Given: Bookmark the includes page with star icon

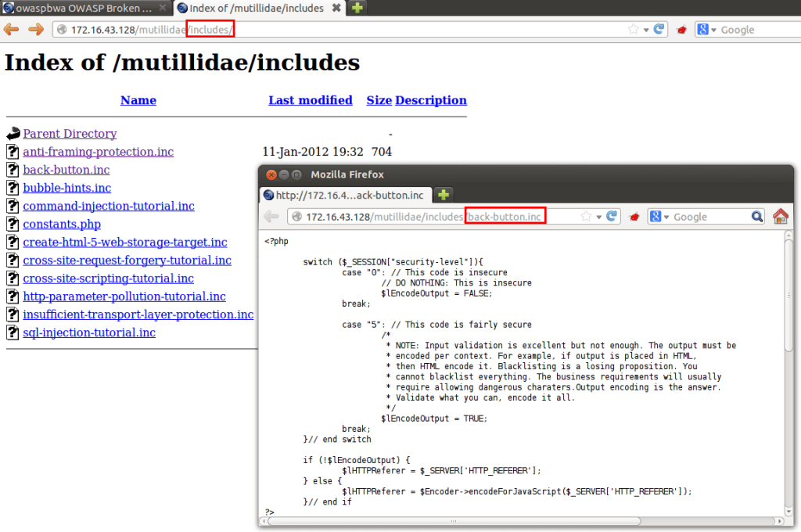Looking at the screenshot, I should click(x=633, y=30).
